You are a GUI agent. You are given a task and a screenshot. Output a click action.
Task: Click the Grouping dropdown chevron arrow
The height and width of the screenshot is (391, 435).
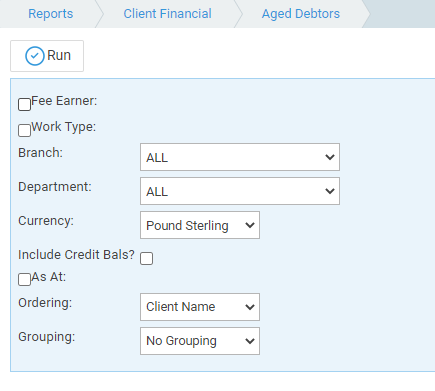(x=250, y=341)
